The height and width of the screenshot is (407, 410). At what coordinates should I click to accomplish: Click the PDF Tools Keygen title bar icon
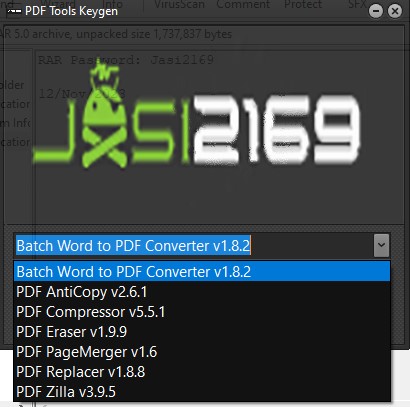point(14,11)
